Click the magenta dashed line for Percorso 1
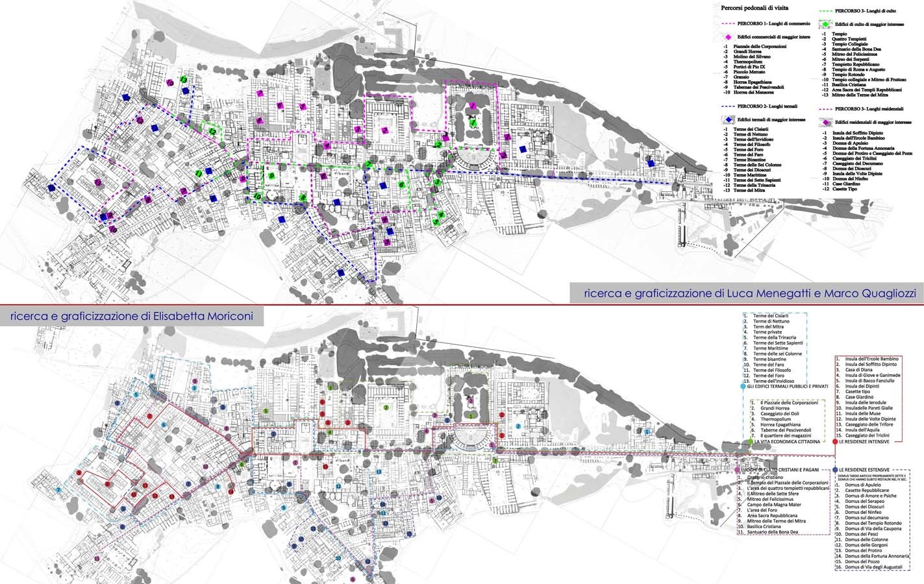The height and width of the screenshot is (584, 924). 729,23
